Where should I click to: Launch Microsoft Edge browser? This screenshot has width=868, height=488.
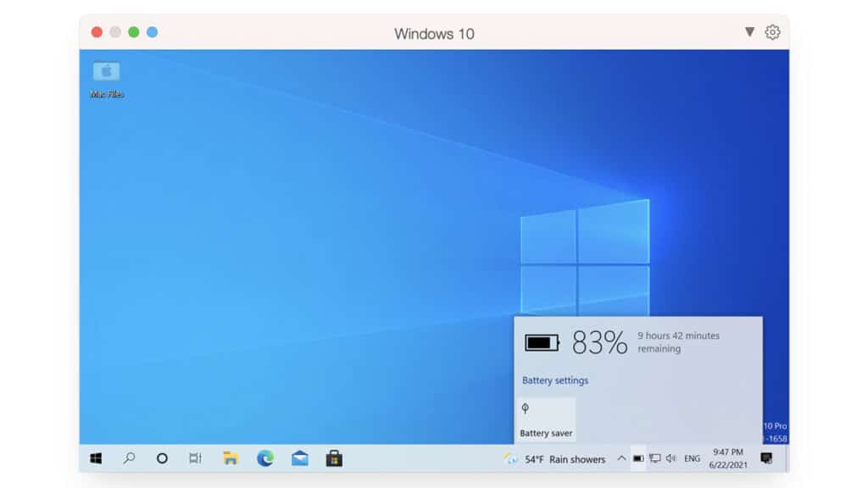tap(265, 458)
